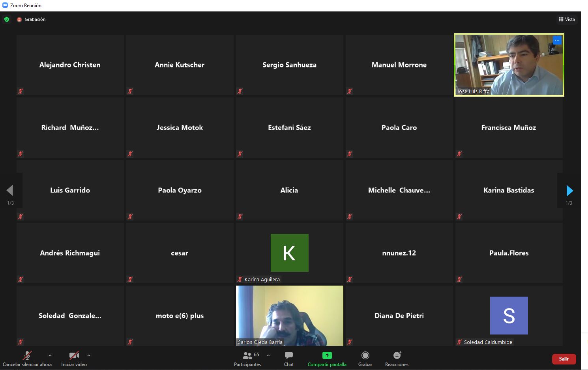588x370 pixels.
Task: Expand the arrow next to Participantes
Action: tap(268, 355)
